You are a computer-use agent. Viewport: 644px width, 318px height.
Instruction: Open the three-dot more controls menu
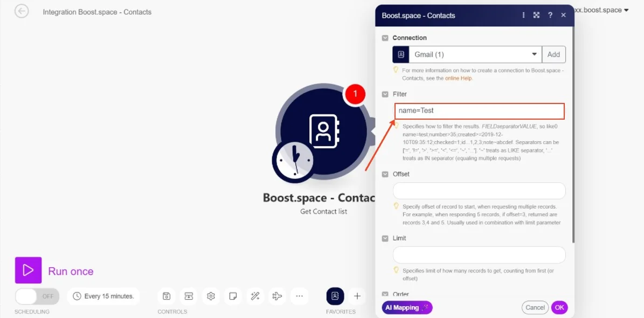click(300, 296)
